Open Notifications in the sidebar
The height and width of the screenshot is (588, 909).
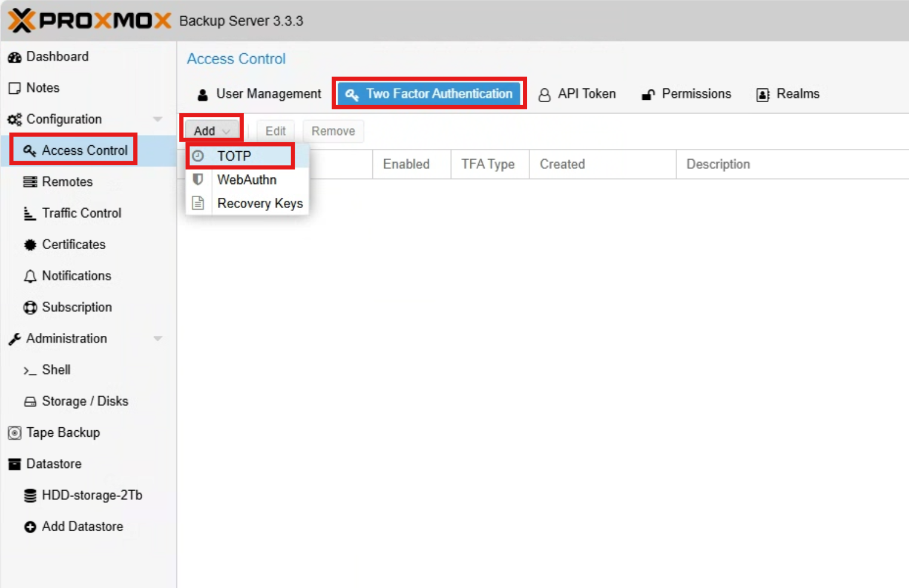88,276
